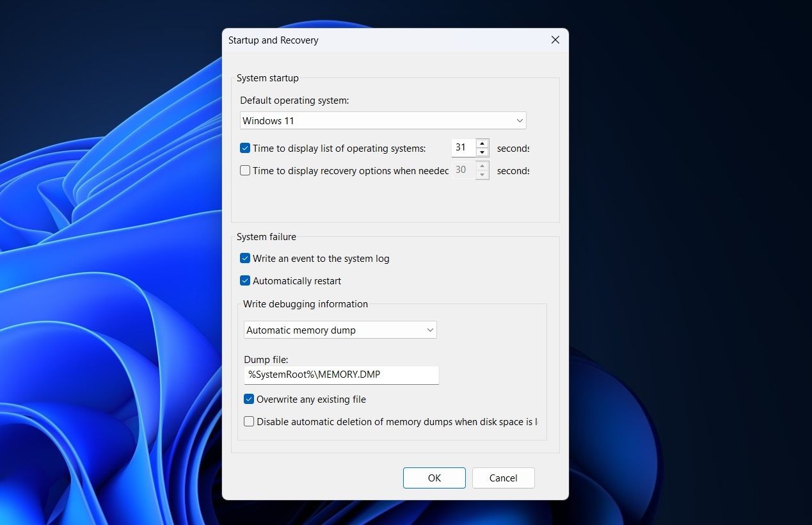
Task: Check 'Time to display recovery options' checkbox
Action: pyautogui.click(x=245, y=170)
